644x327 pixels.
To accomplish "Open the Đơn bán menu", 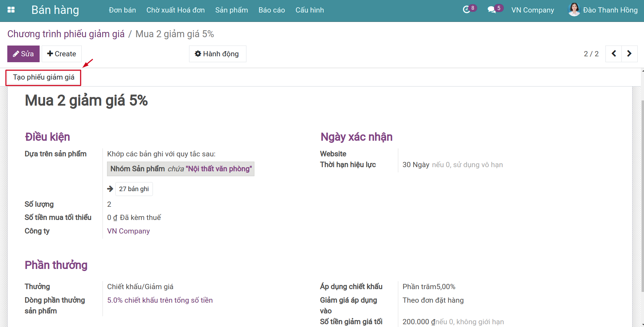I will [x=122, y=10].
